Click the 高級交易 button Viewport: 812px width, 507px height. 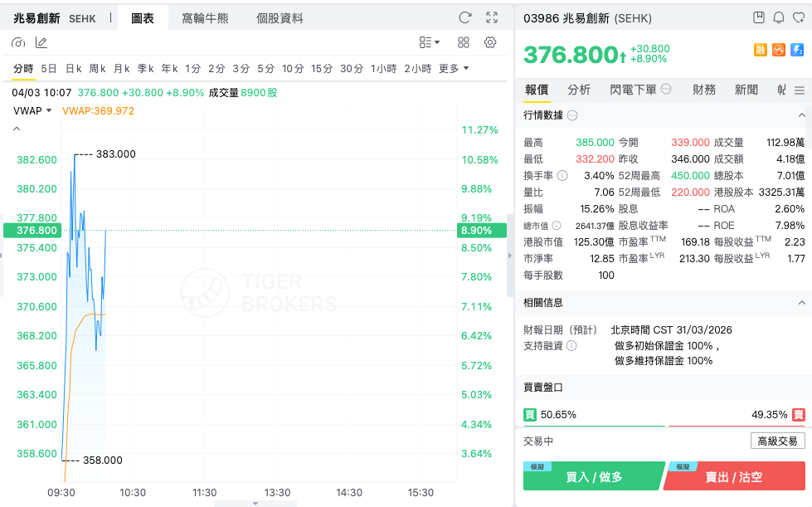click(x=777, y=441)
